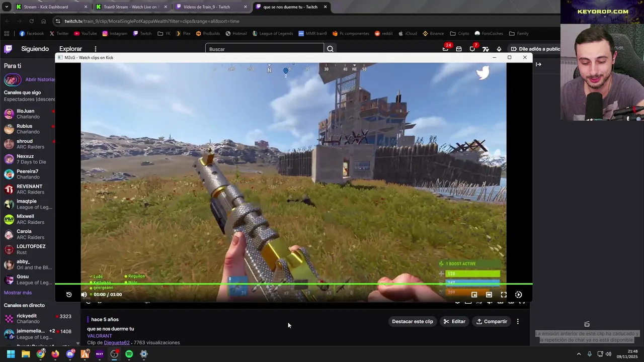Open the YouTube bookmark
Screen dimensions: 644x362
pyautogui.click(x=86, y=34)
